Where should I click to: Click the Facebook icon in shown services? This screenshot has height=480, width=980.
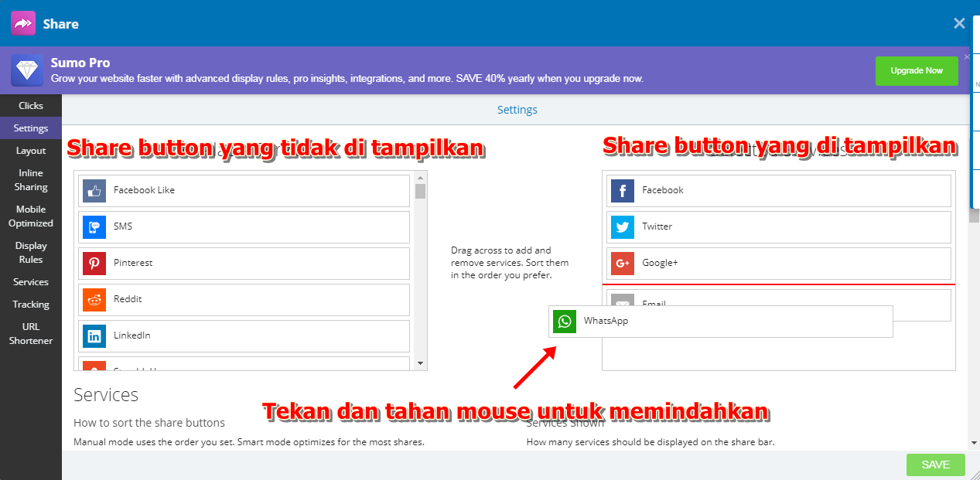[623, 190]
